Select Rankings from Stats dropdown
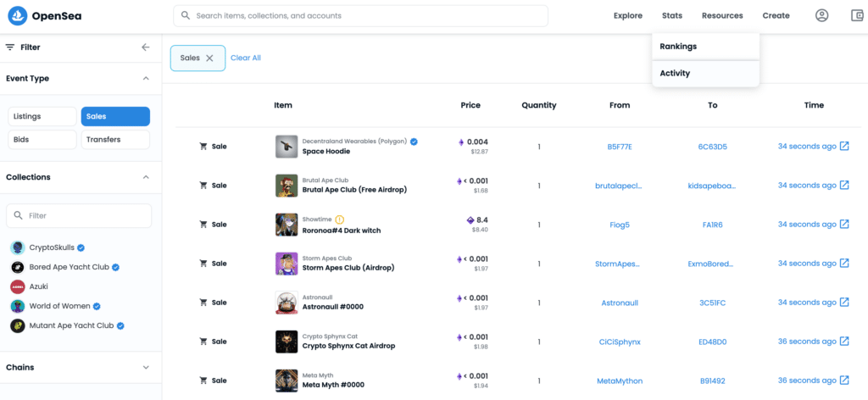This screenshot has height=400, width=868. 706,47
